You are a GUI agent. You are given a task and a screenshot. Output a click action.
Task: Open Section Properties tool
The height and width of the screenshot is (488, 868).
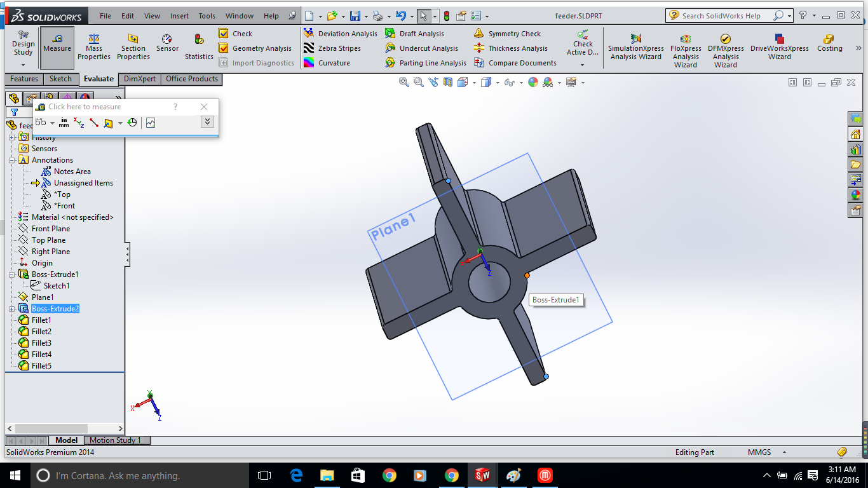133,48
